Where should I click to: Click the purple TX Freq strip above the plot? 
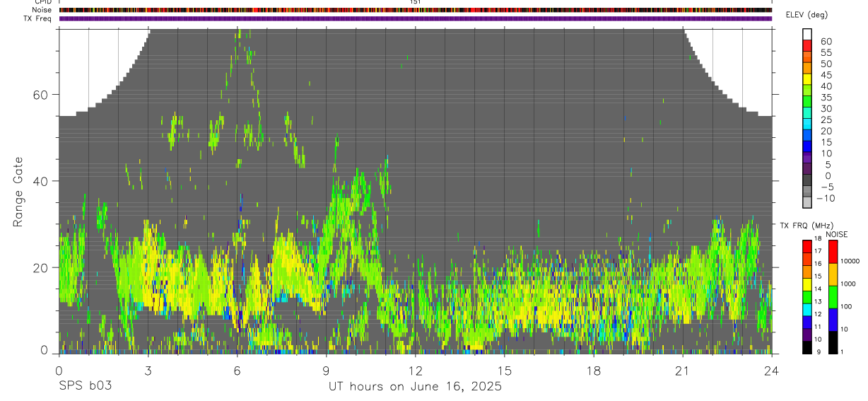click(415, 18)
